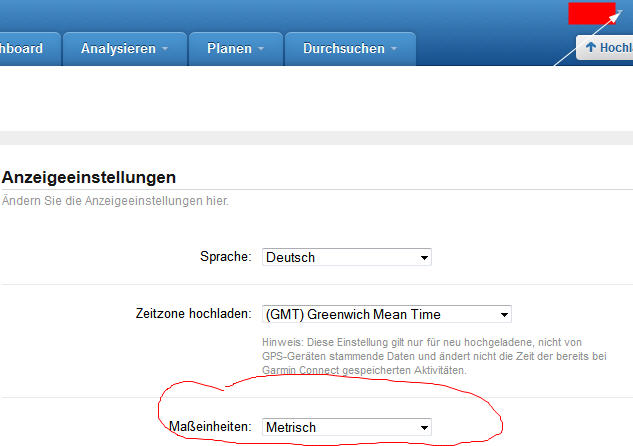Viewport: 633px width, 446px height.
Task: Click the 'Ändern Sie die Anzeigeeinstellungen hier' subtitle
Action: point(115,201)
